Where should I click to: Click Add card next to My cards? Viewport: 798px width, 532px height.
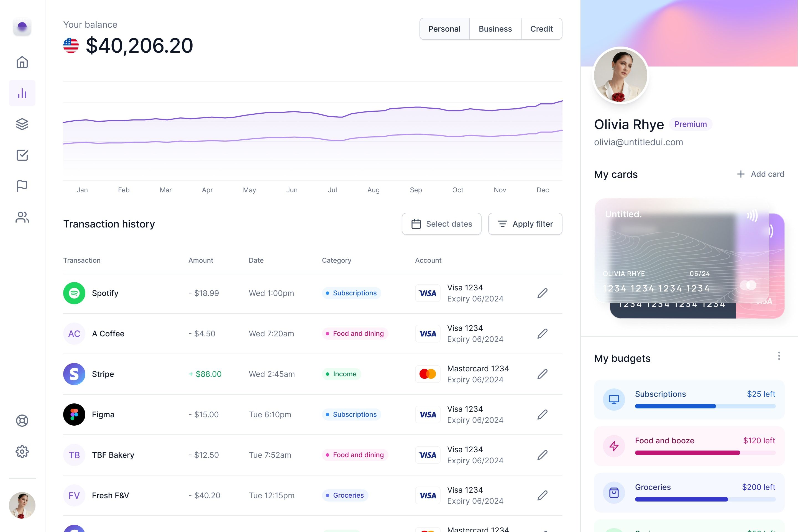[760, 174]
